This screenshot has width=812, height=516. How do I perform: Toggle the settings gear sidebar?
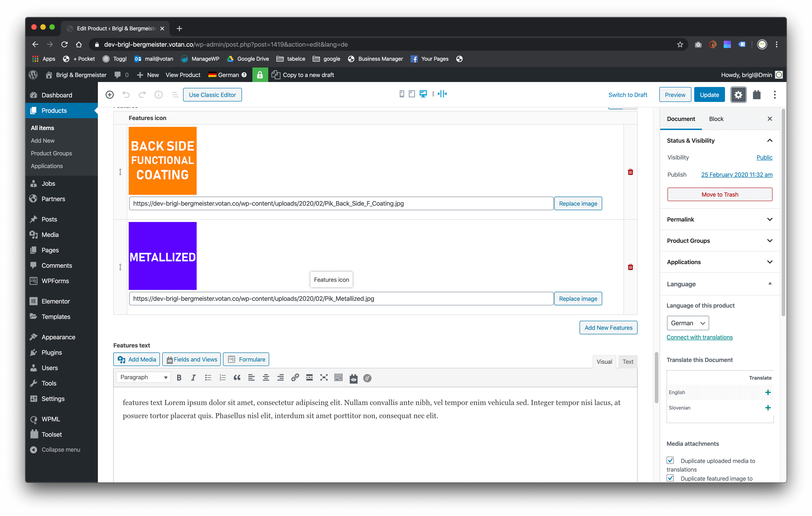click(x=738, y=95)
